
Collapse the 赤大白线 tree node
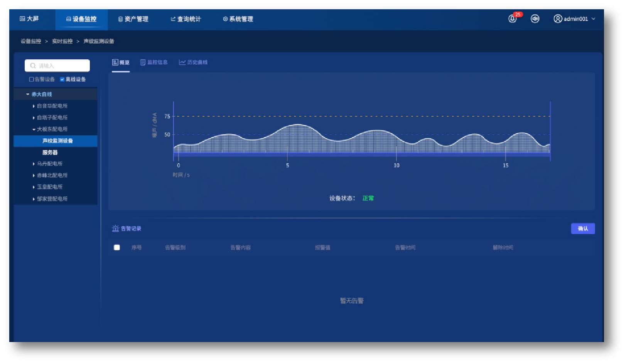tap(28, 94)
